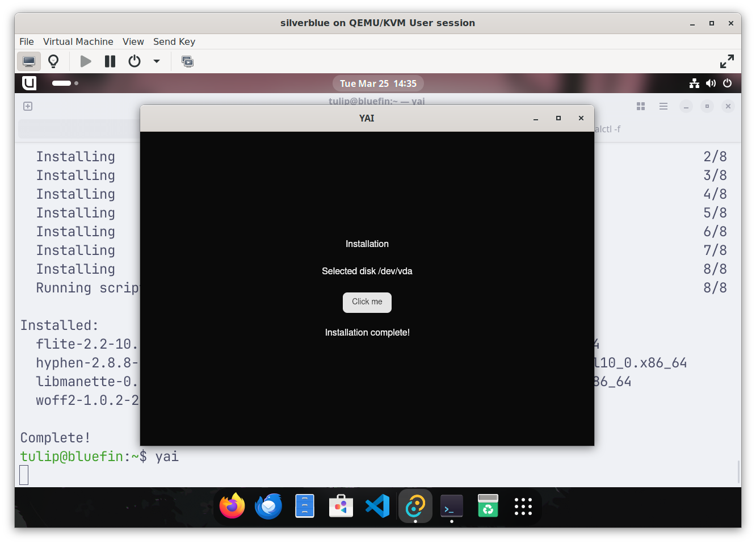Open the Send Key menu
The height and width of the screenshot is (544, 756).
click(x=174, y=41)
